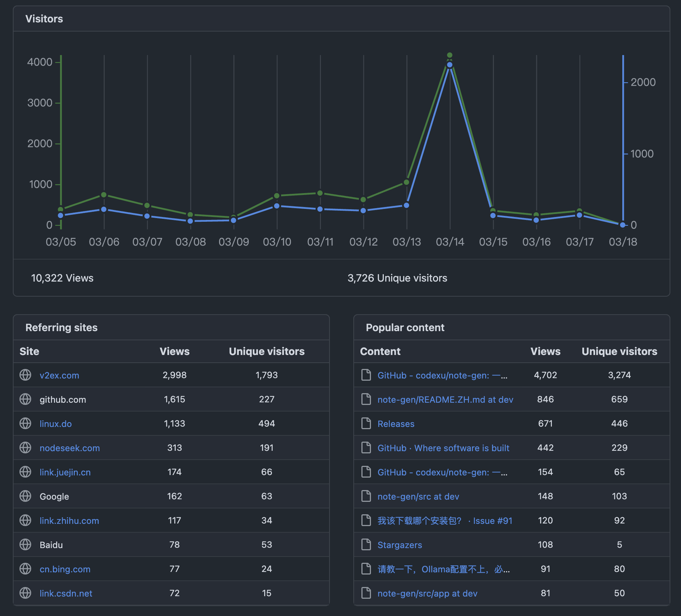Open link.juejin.cn referring site

(65, 472)
